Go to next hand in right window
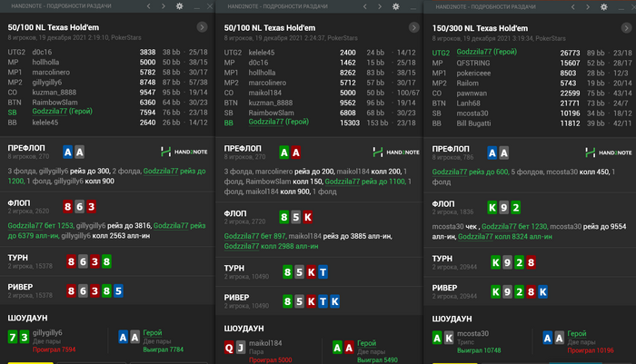 (x=588, y=7)
